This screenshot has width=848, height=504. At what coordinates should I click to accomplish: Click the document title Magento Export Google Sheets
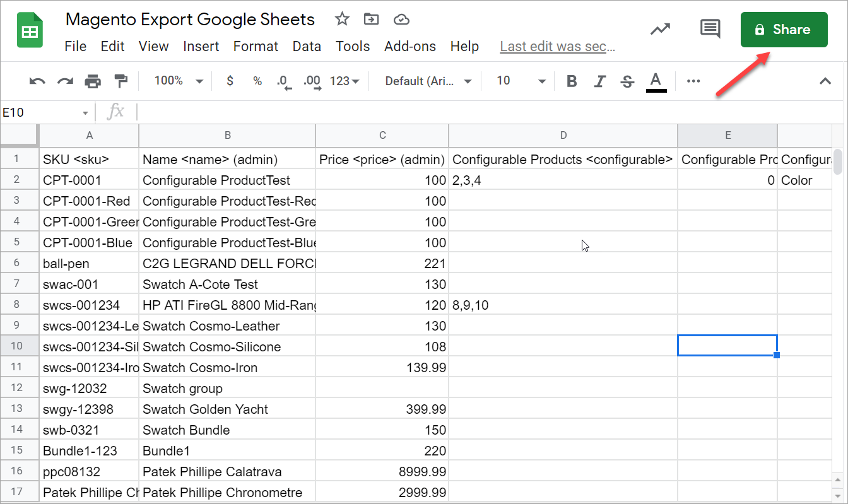click(x=190, y=19)
